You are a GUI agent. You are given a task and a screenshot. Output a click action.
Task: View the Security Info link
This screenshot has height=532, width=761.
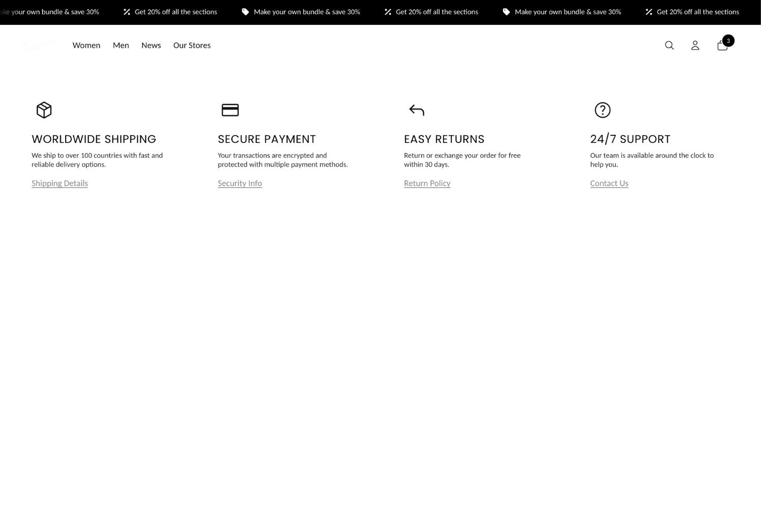click(240, 183)
